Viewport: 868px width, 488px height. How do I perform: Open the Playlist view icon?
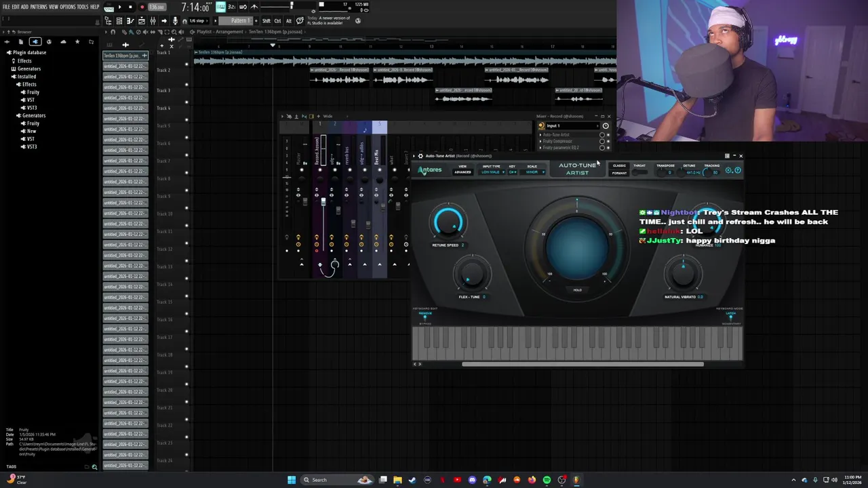119,21
